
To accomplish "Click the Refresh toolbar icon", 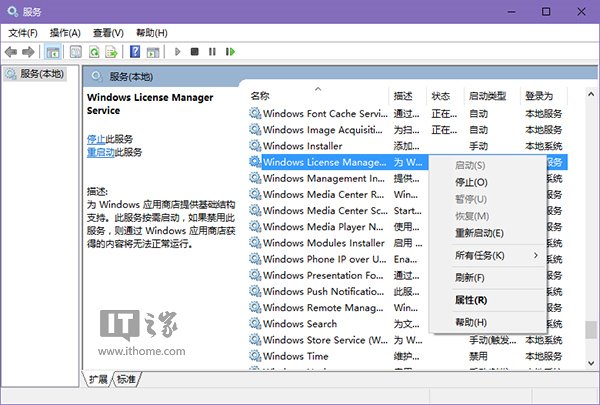I will 93,51.
